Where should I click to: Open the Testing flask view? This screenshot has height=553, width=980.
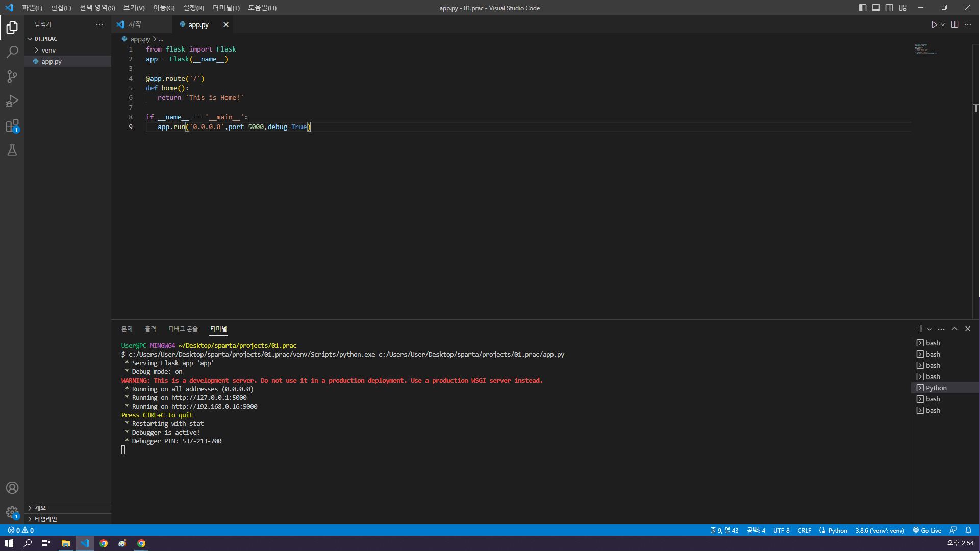[x=12, y=150]
